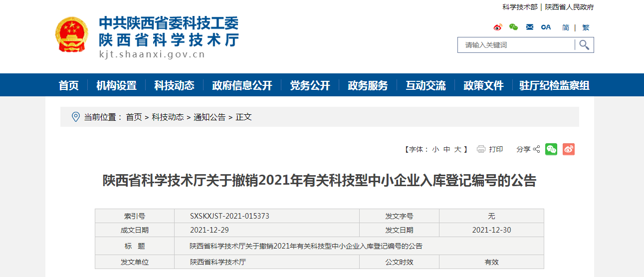Viewport: 644px width, 277px height.
Task: Switch to Simplified Chinese (简)
Action: pyautogui.click(x=565, y=27)
